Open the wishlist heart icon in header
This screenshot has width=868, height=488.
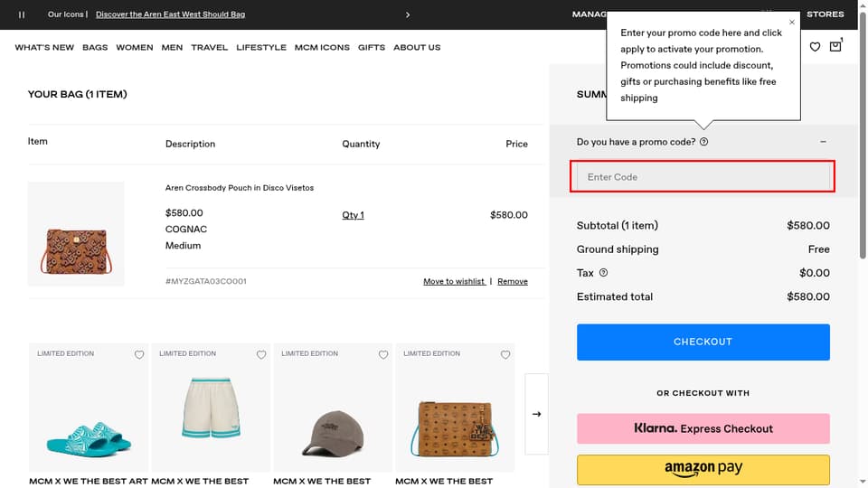(815, 47)
